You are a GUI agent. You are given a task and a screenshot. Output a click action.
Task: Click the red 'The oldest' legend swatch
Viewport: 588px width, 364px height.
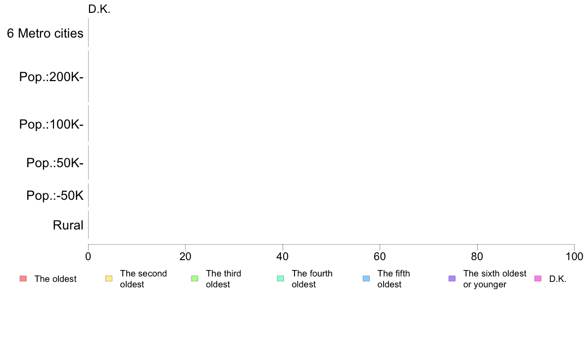click(x=23, y=278)
